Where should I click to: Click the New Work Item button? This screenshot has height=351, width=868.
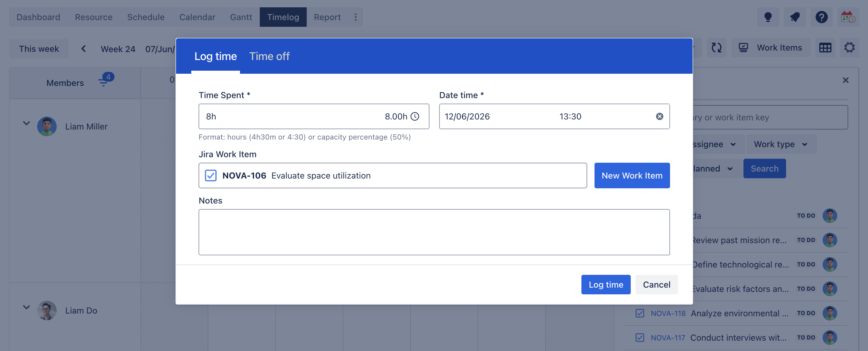(x=632, y=175)
